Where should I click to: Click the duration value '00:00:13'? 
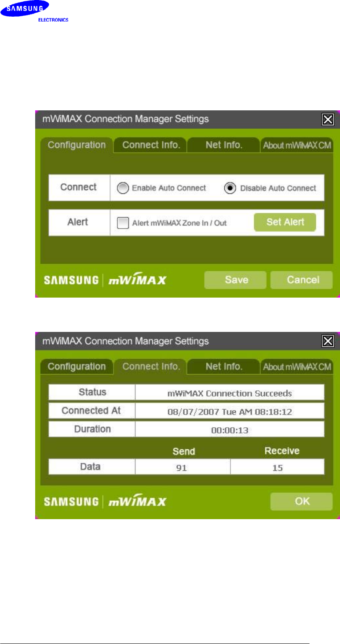[x=230, y=430]
